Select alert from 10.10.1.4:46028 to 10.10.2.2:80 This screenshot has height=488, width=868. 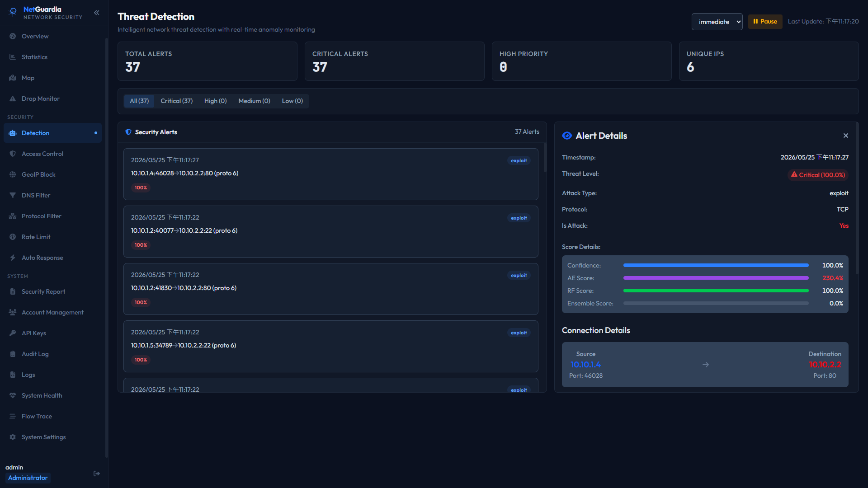coord(331,174)
